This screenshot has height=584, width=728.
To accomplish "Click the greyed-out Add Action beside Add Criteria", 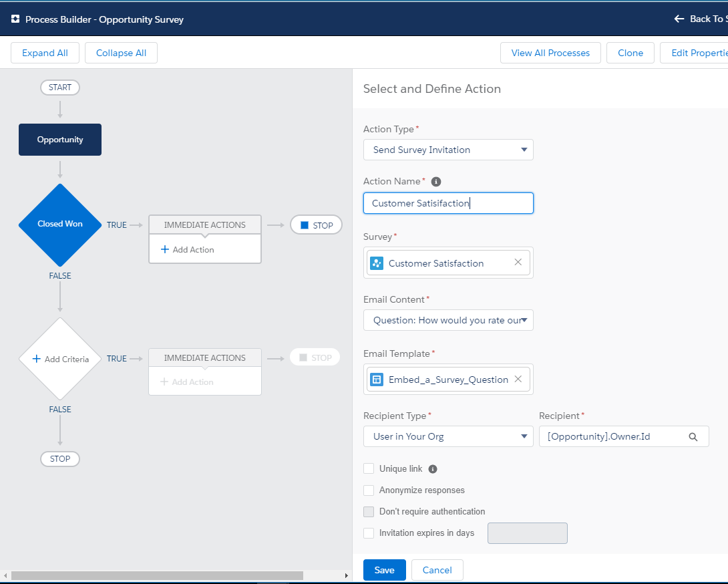I will [187, 382].
